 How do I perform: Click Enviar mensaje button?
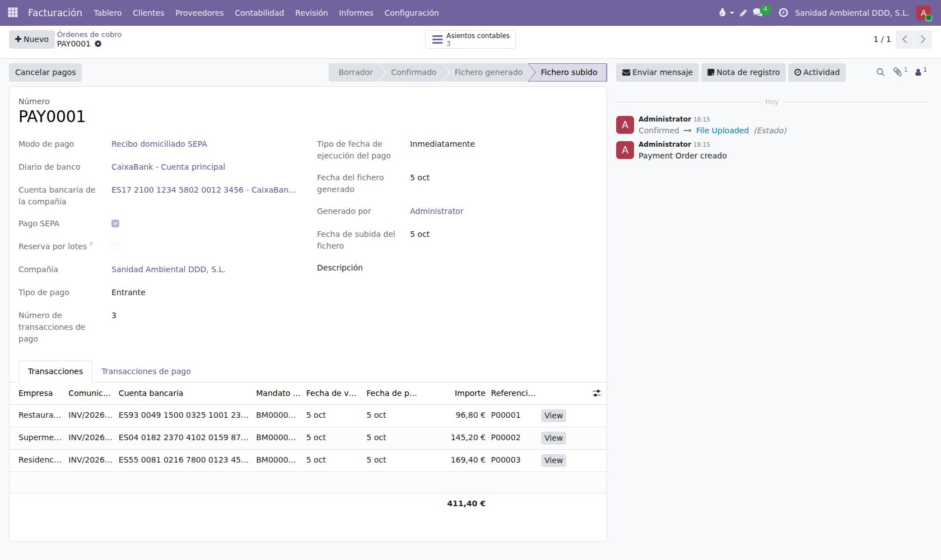(658, 72)
